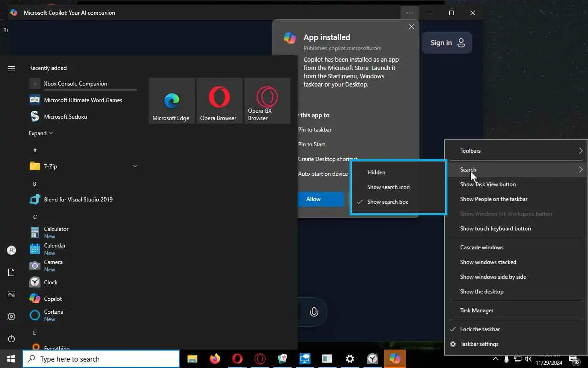588x368 pixels.
Task: Open the notification center icon in the tray
Action: pyautogui.click(x=575, y=359)
